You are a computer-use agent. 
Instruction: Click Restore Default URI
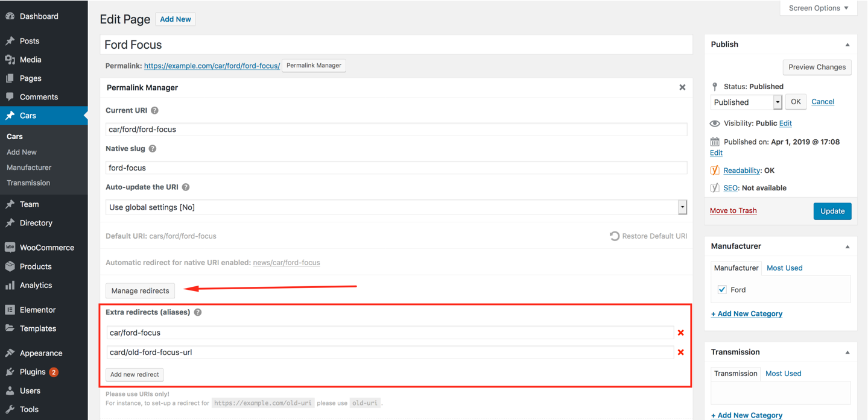click(x=648, y=236)
